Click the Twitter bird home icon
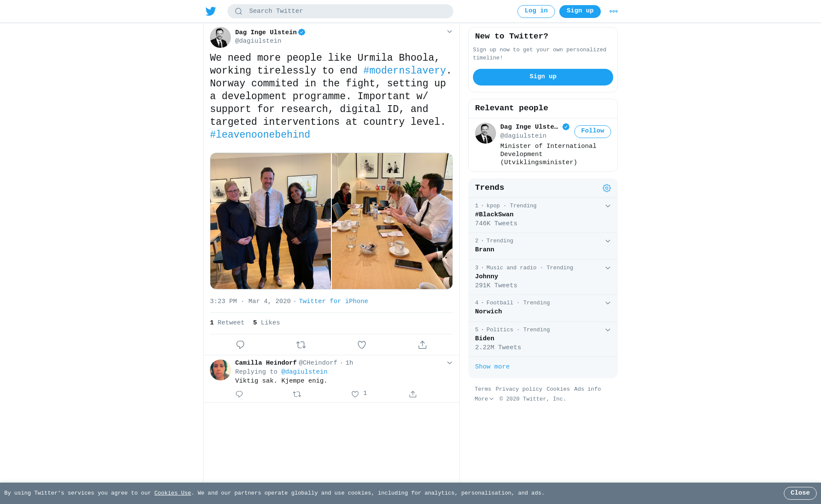 (210, 12)
